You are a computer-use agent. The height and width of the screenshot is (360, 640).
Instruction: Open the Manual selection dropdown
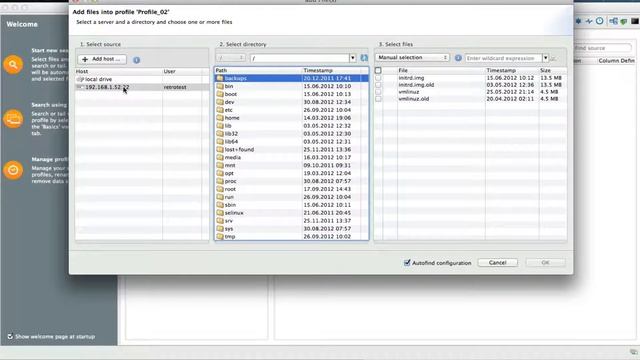coord(412,58)
